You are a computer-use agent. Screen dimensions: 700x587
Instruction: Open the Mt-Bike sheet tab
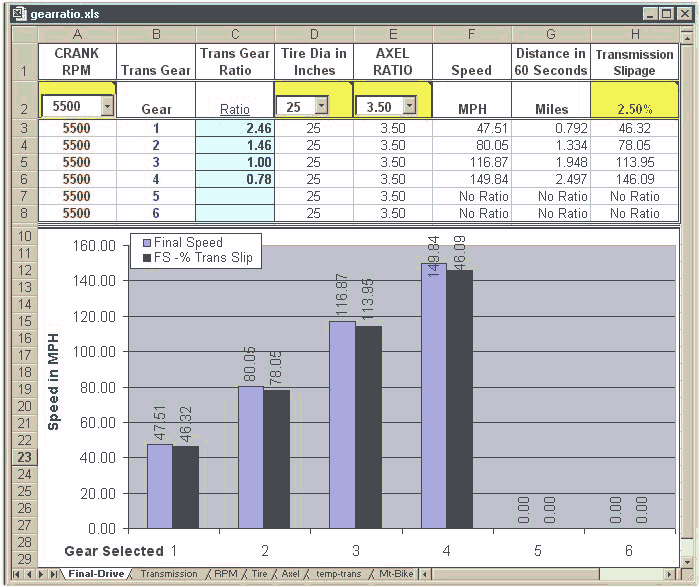[x=396, y=574]
